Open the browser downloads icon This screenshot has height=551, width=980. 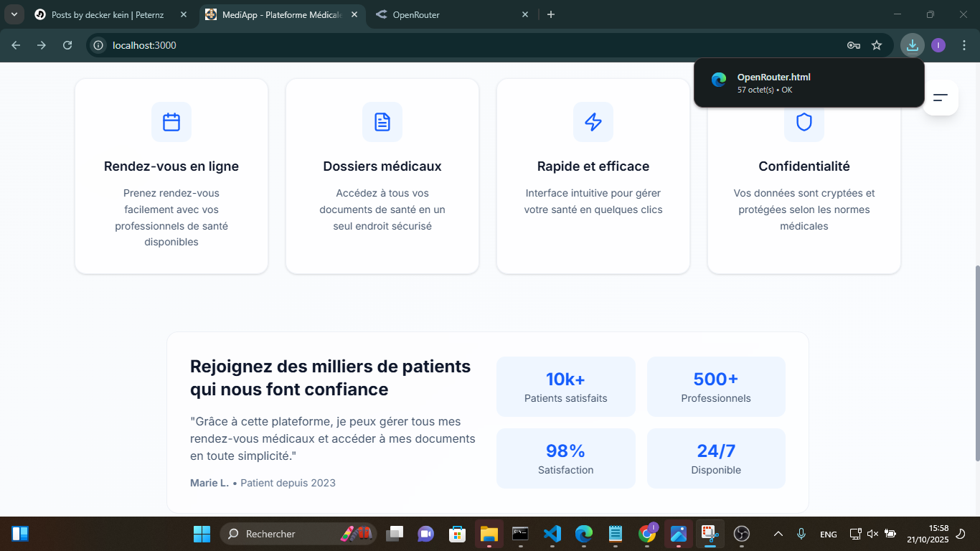point(912,45)
